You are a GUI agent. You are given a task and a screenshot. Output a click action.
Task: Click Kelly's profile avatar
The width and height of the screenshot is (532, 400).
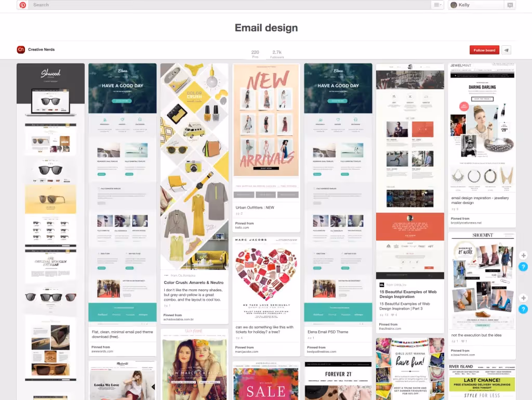[x=454, y=5]
